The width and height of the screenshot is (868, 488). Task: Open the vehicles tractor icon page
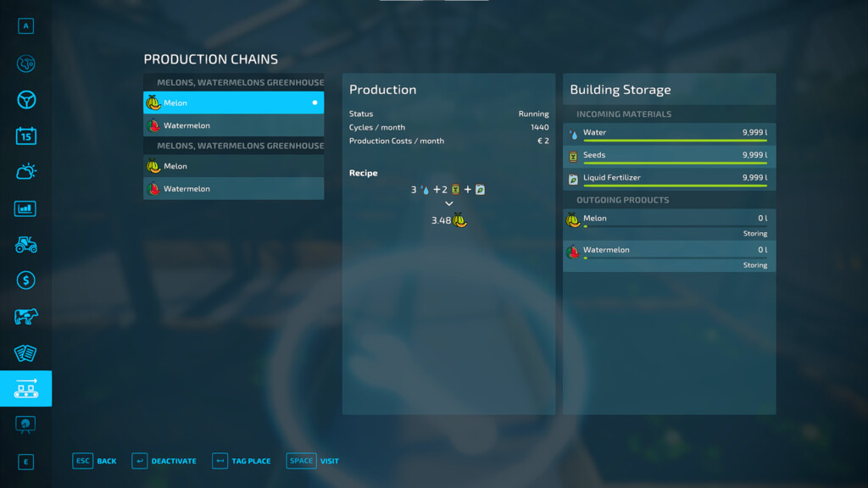click(x=26, y=245)
